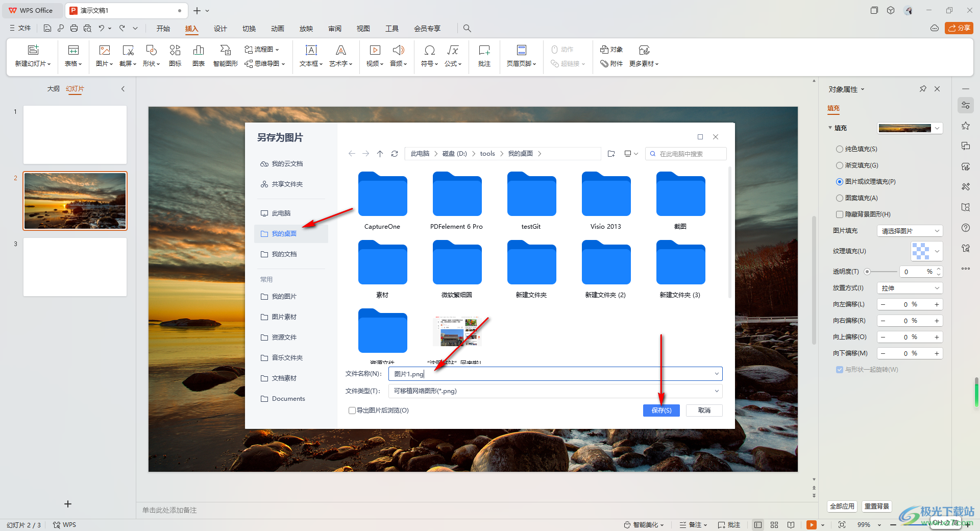Pin the 对象属性 panel
This screenshot has height=531, width=980.
[923, 89]
